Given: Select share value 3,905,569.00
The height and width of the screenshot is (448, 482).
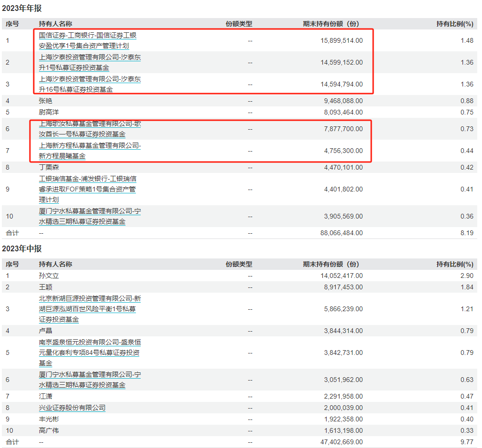Looking at the screenshot, I should [343, 216].
